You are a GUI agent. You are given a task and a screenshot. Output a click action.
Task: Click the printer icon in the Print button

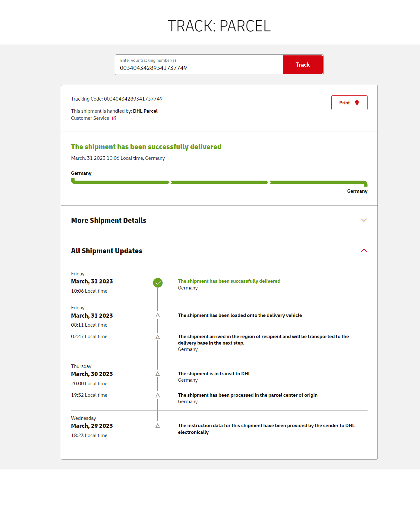pos(357,103)
